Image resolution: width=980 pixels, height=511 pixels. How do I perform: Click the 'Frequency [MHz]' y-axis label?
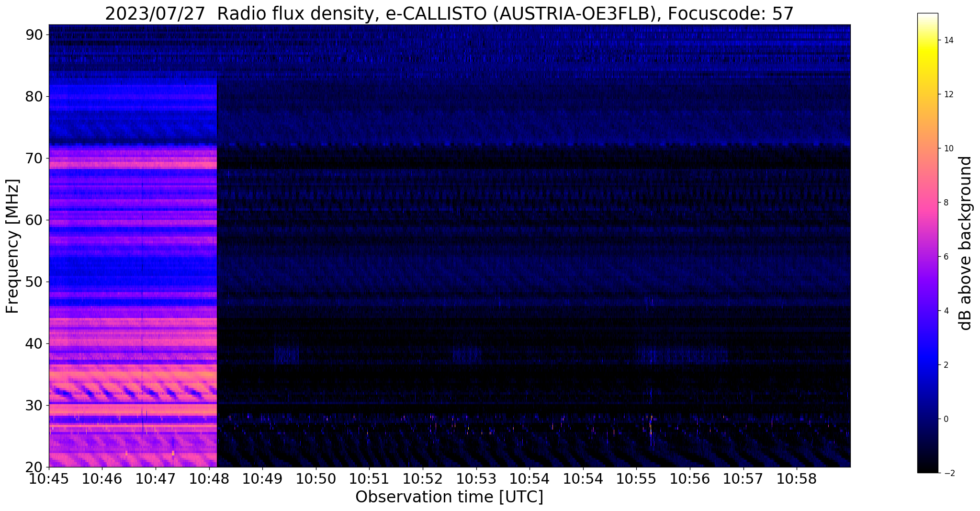tap(12, 246)
